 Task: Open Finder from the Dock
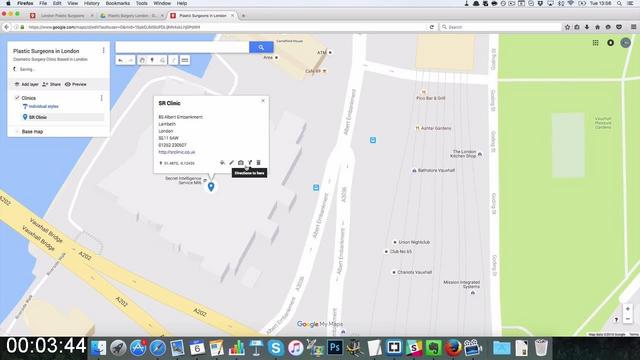point(98,348)
